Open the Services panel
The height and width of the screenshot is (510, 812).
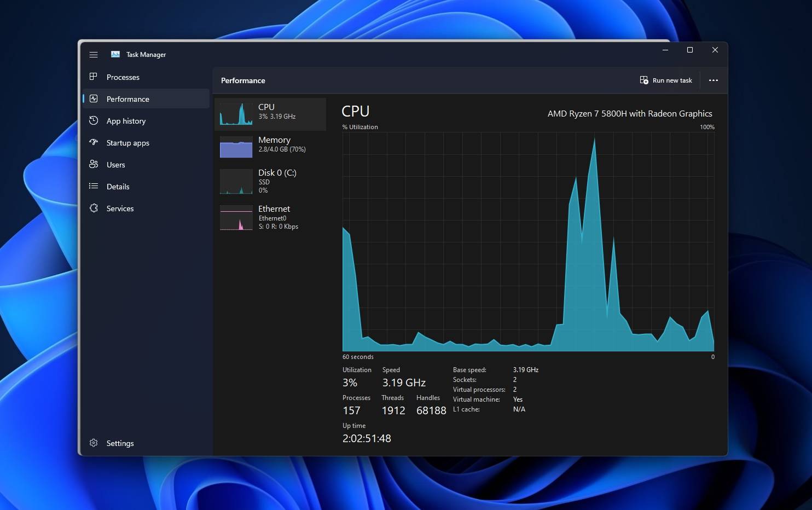point(120,208)
